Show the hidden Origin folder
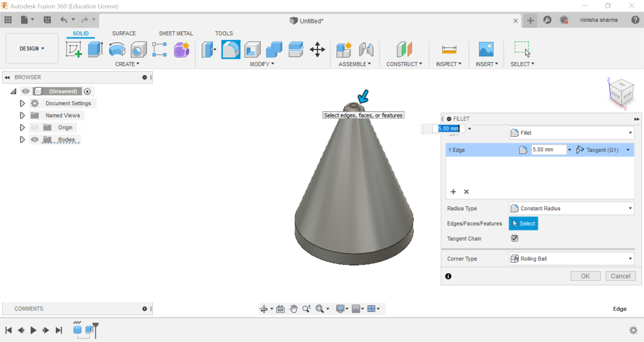The width and height of the screenshot is (644, 342). [x=35, y=127]
